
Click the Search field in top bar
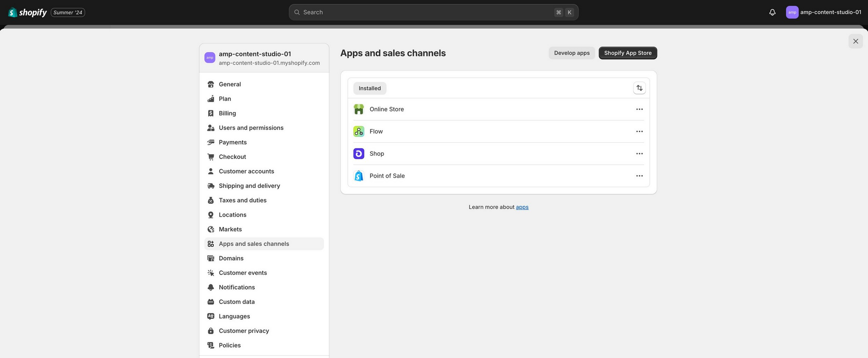(x=434, y=12)
